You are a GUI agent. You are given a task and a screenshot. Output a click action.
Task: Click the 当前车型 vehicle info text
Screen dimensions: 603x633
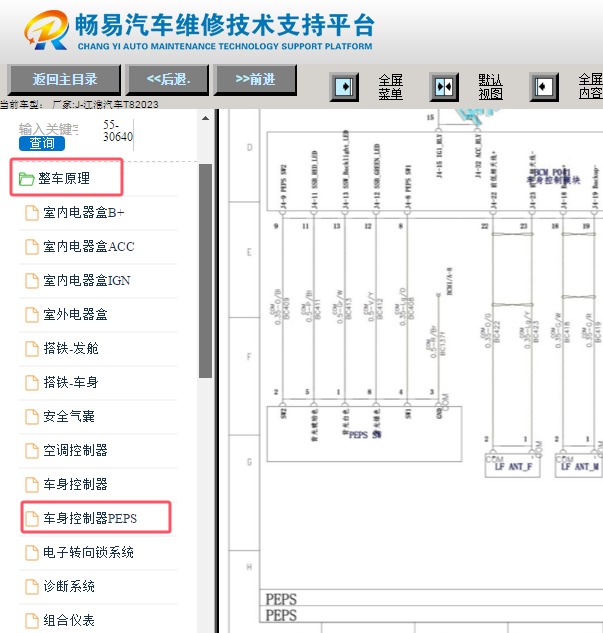coord(79,105)
